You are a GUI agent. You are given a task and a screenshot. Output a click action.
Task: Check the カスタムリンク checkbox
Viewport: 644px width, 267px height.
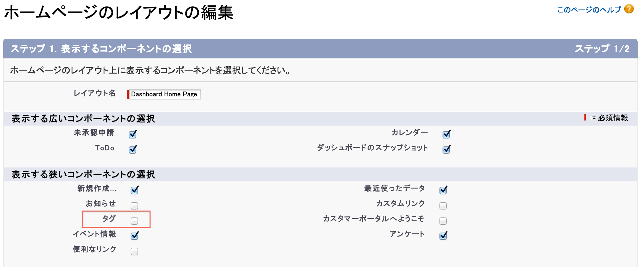(x=443, y=206)
